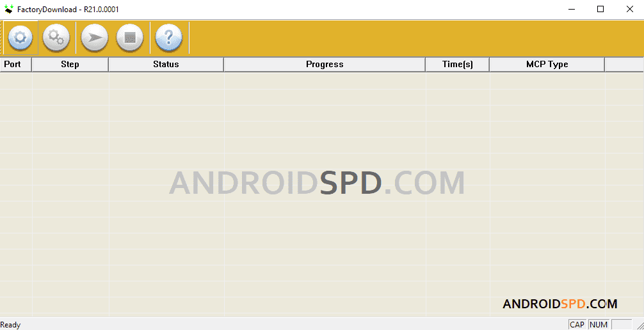Open help via the question mark icon

click(x=169, y=38)
